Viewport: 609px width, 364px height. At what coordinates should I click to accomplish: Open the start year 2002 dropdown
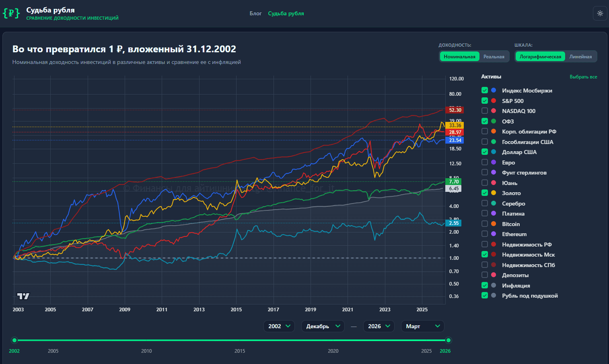coord(279,326)
